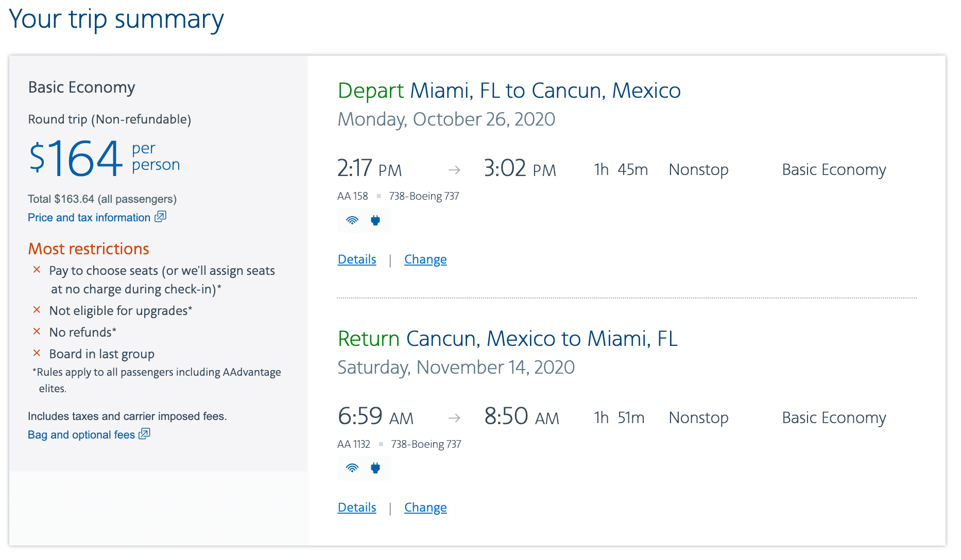Viewport: 961px width, 560px height.
Task: Click the Most restrictions heading
Action: tap(89, 249)
